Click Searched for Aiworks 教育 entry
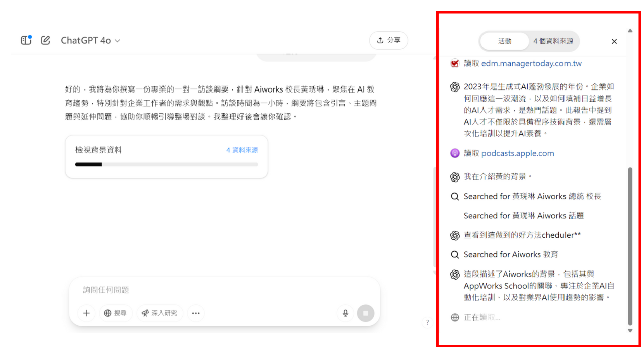This screenshot has height=362, width=644. pos(511,254)
